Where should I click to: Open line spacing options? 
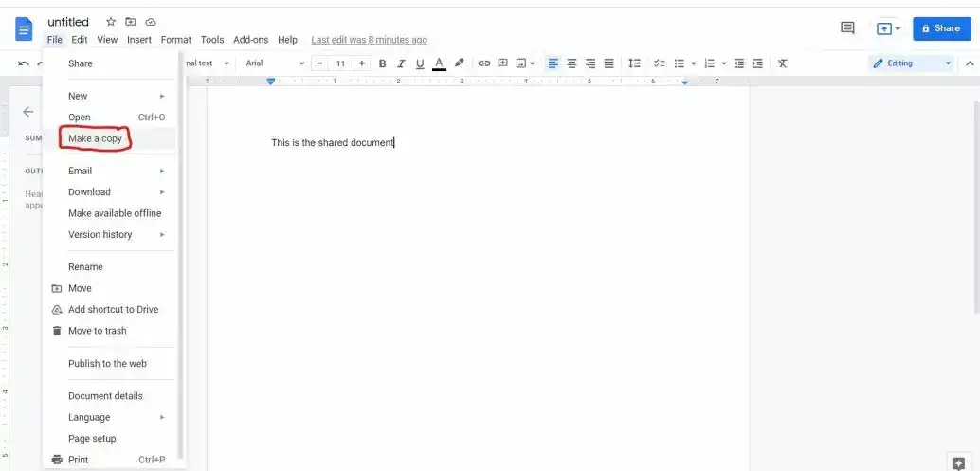click(634, 63)
